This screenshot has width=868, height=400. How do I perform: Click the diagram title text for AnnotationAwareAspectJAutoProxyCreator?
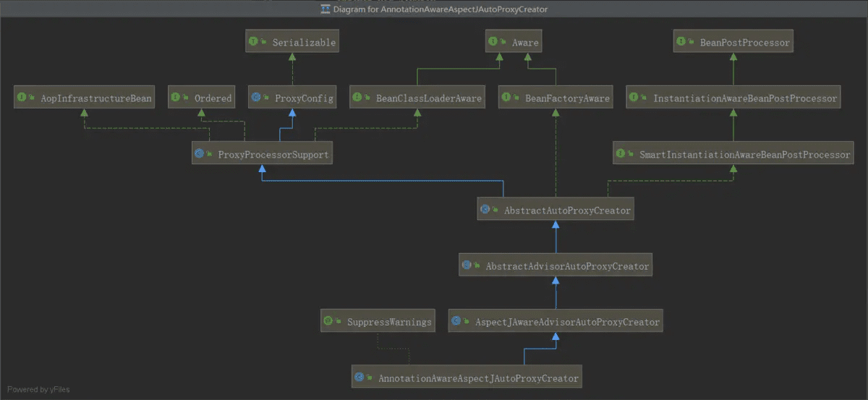[x=441, y=9]
